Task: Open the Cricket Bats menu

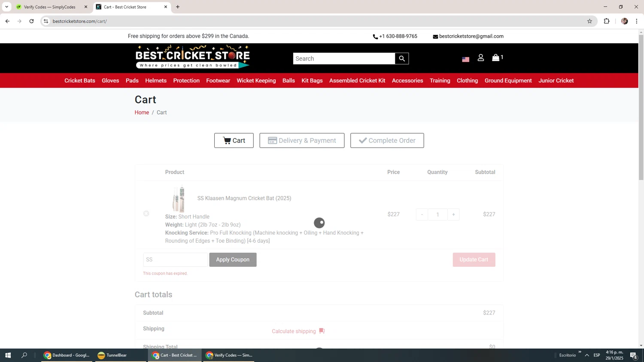Action: (x=80, y=81)
